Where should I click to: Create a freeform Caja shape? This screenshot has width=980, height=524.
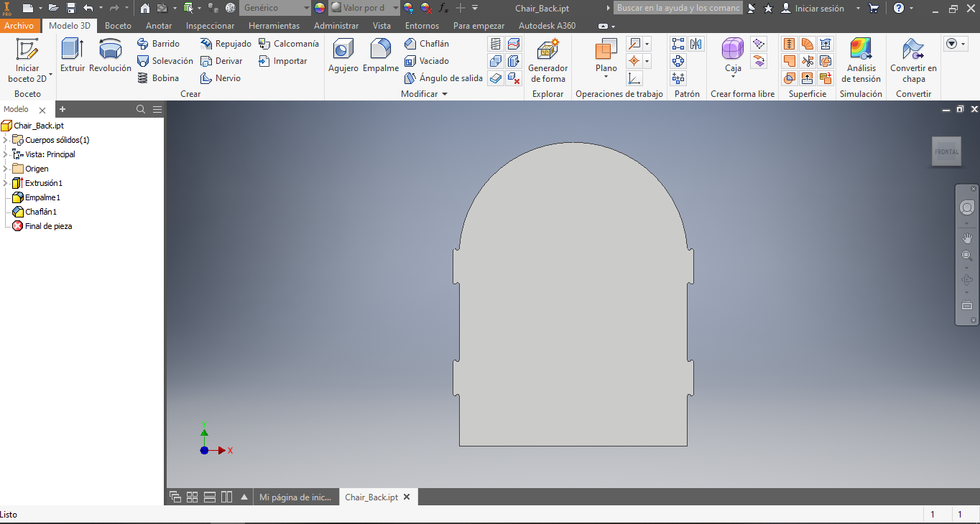tap(733, 56)
